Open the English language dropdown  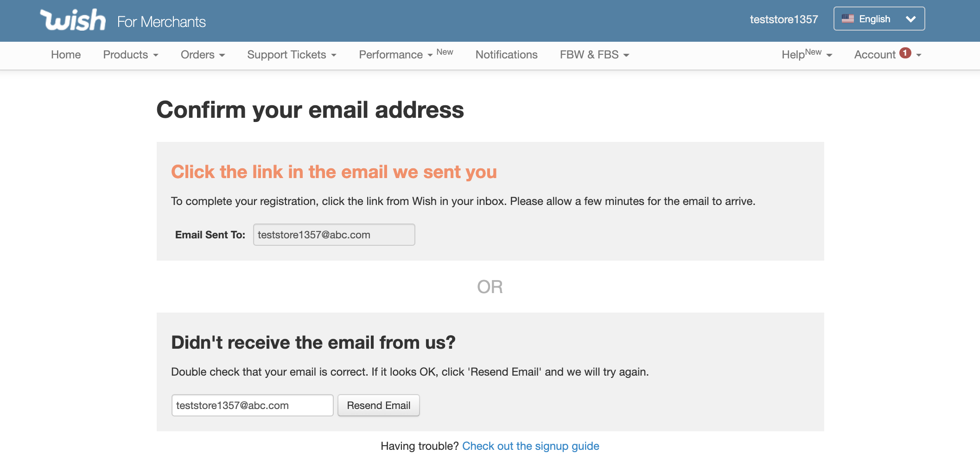pos(879,19)
